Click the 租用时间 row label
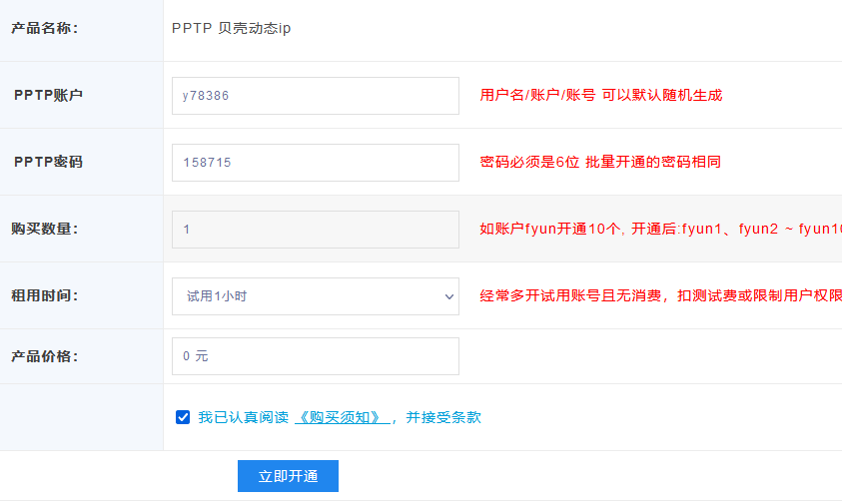 pos(45,295)
